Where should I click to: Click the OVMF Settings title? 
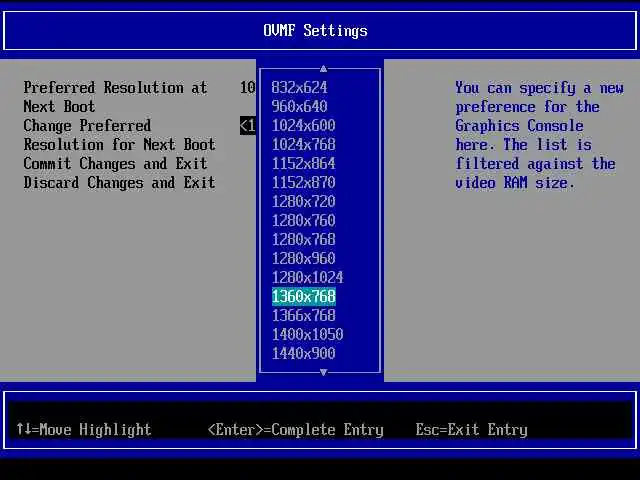pos(315,31)
